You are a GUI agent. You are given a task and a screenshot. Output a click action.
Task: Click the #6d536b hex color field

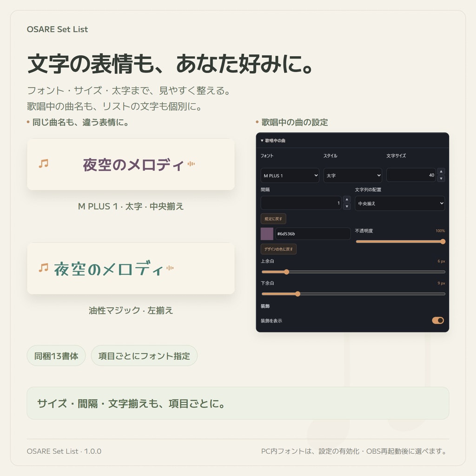[313, 234]
